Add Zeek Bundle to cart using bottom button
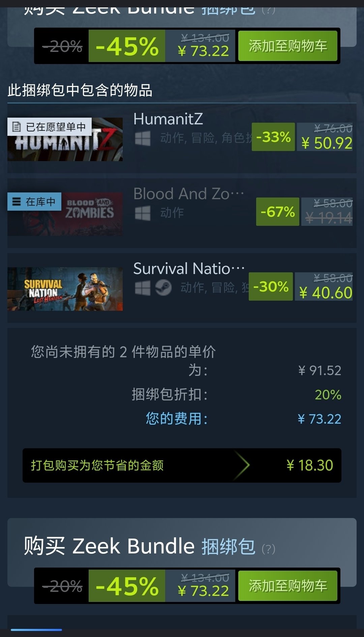364x637 pixels. 288,586
